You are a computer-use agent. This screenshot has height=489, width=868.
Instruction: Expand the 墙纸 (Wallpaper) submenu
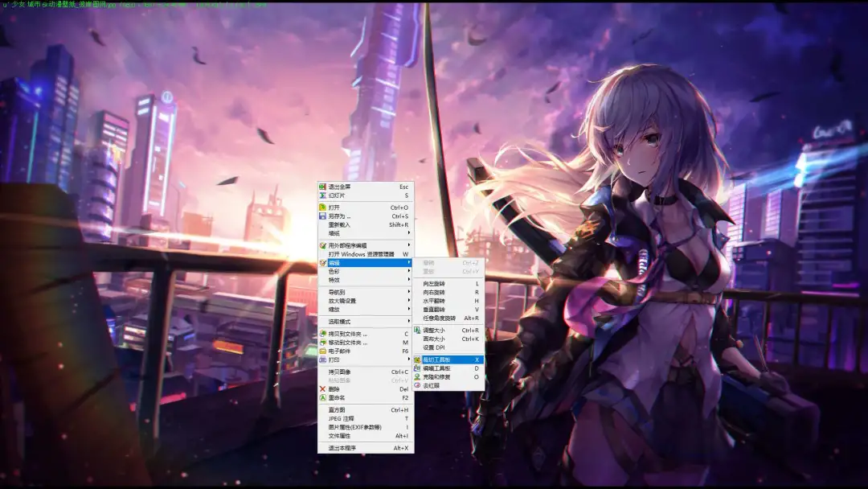[366, 233]
